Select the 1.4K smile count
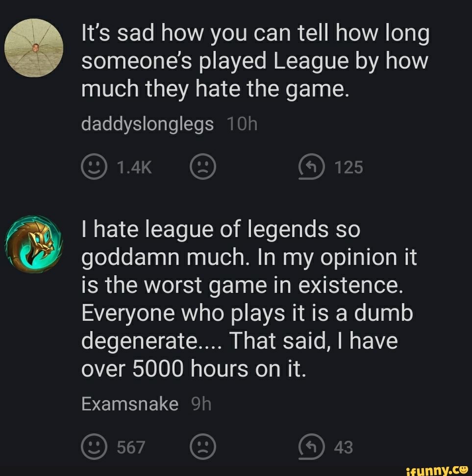This screenshot has height=476, width=472. pyautogui.click(x=134, y=167)
